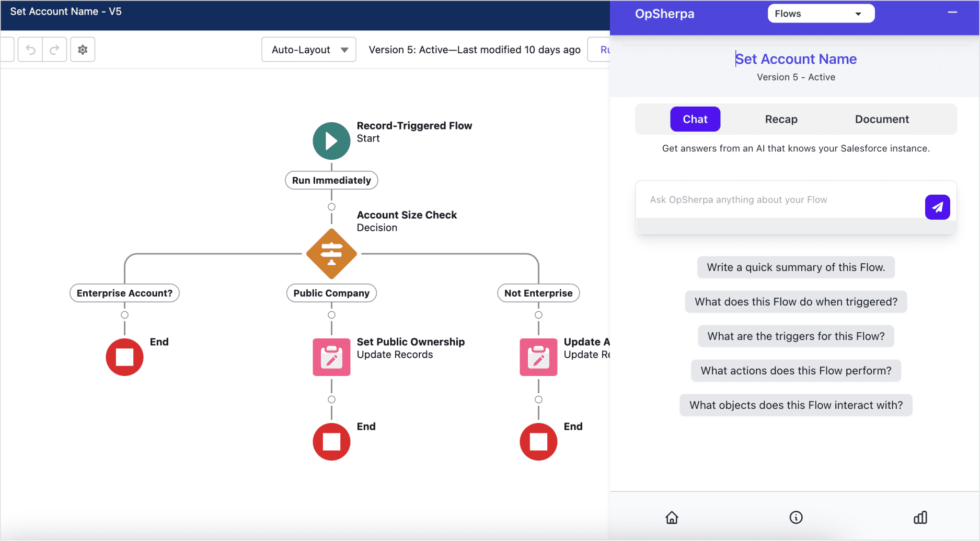Select the Run Immediately path label
This screenshot has height=541, width=980.
pos(331,180)
